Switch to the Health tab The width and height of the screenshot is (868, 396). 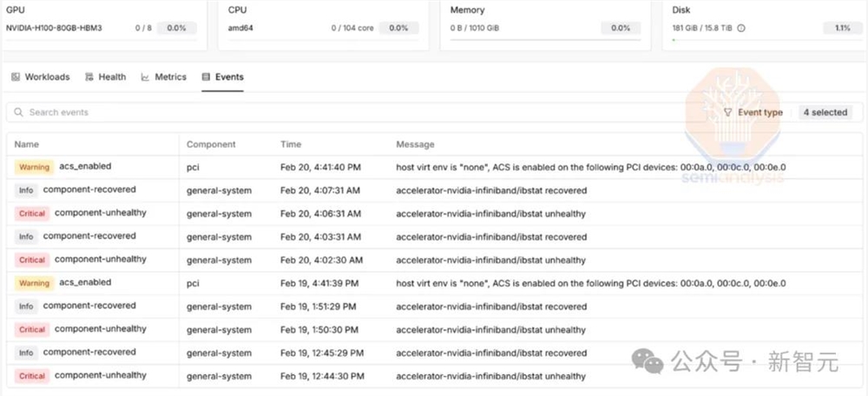click(112, 77)
